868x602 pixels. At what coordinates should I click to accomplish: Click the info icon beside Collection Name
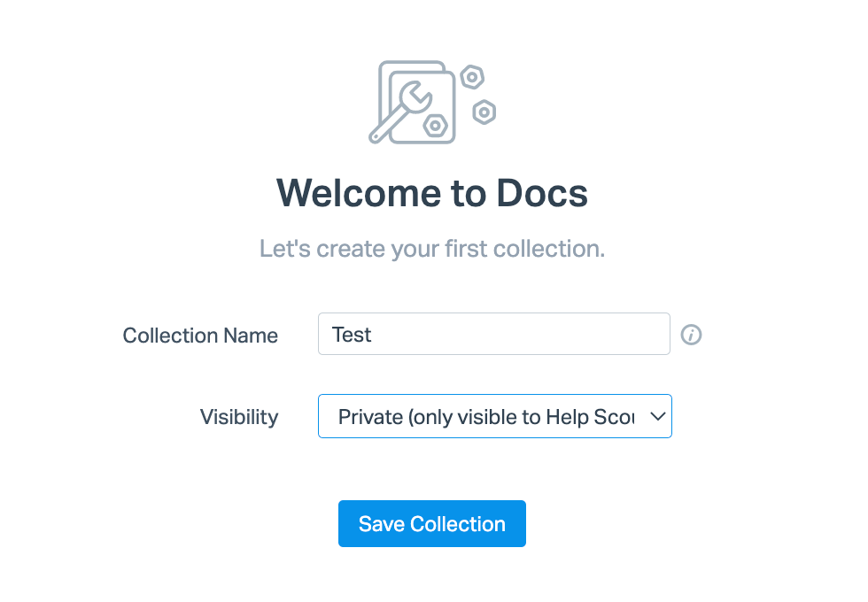click(x=691, y=335)
